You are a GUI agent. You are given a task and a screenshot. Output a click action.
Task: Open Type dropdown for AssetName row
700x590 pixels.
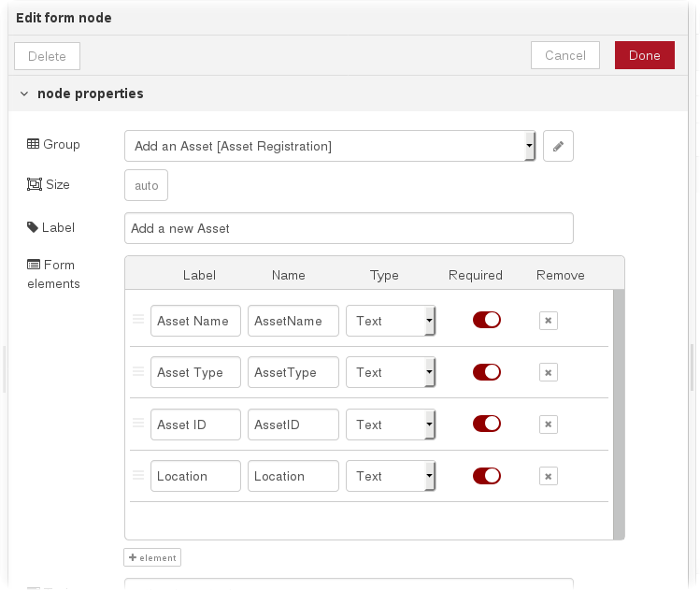pyautogui.click(x=390, y=321)
